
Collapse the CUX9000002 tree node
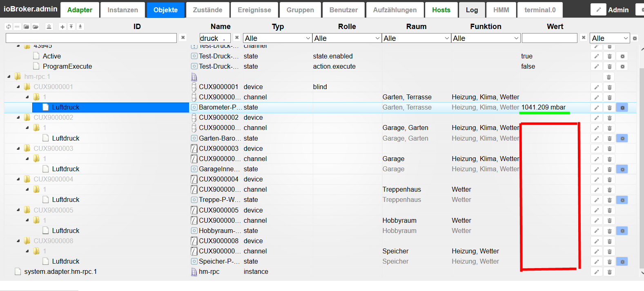click(18, 118)
